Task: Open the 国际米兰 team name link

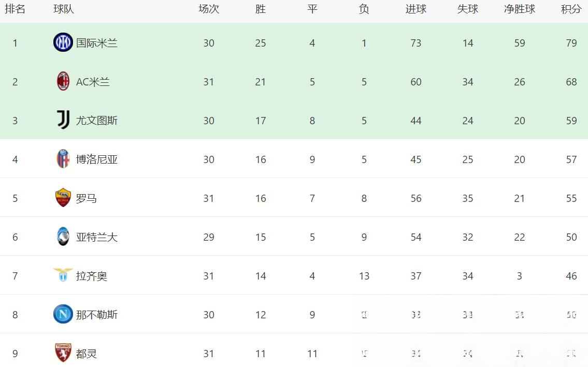Action: pyautogui.click(x=97, y=43)
